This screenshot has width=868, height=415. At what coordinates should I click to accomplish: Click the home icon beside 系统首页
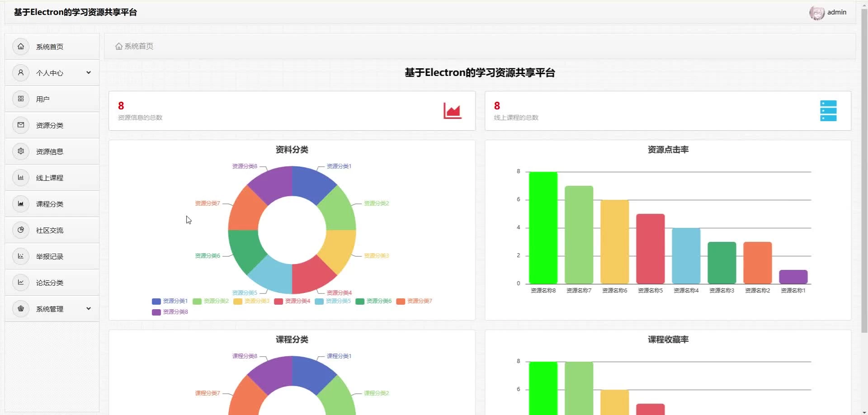(x=21, y=47)
